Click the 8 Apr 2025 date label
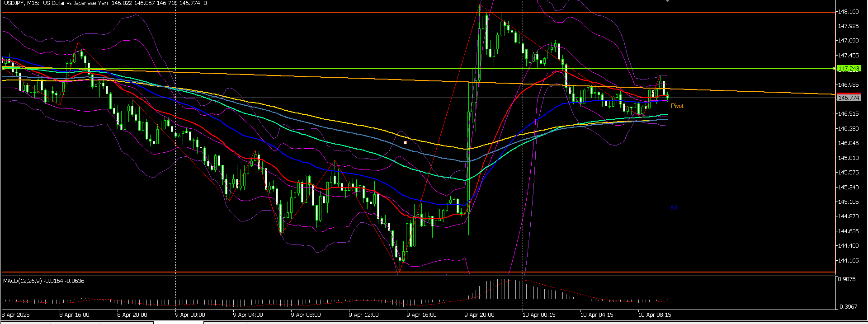Image resolution: width=868 pixels, height=324 pixels. click(x=16, y=315)
